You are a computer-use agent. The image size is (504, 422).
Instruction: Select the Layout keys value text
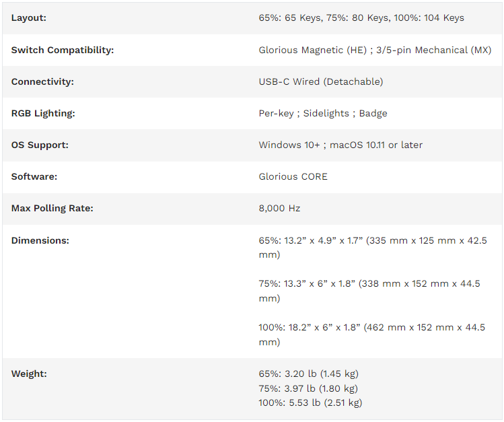coord(361,18)
